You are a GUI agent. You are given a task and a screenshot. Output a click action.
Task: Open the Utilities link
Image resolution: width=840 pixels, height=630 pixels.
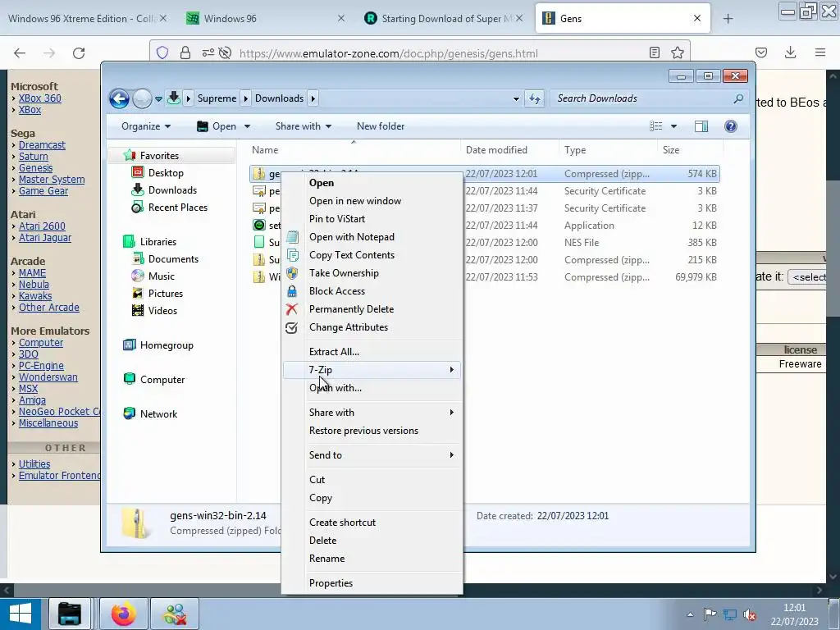(x=34, y=464)
